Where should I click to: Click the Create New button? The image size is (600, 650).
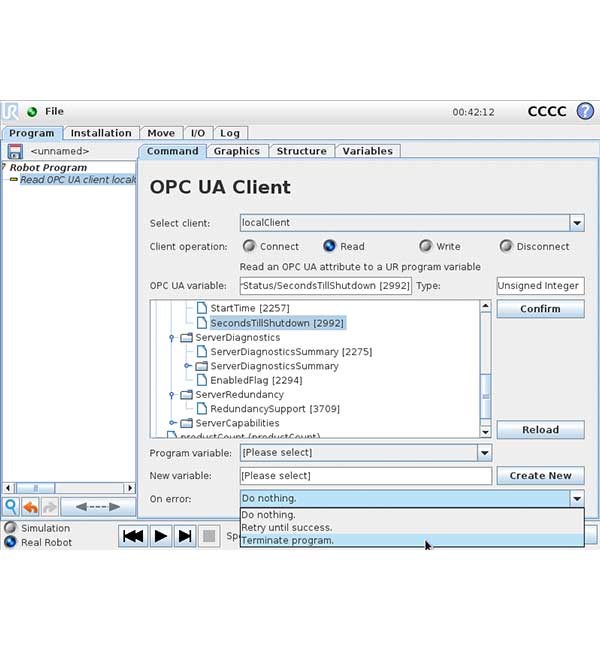540,476
